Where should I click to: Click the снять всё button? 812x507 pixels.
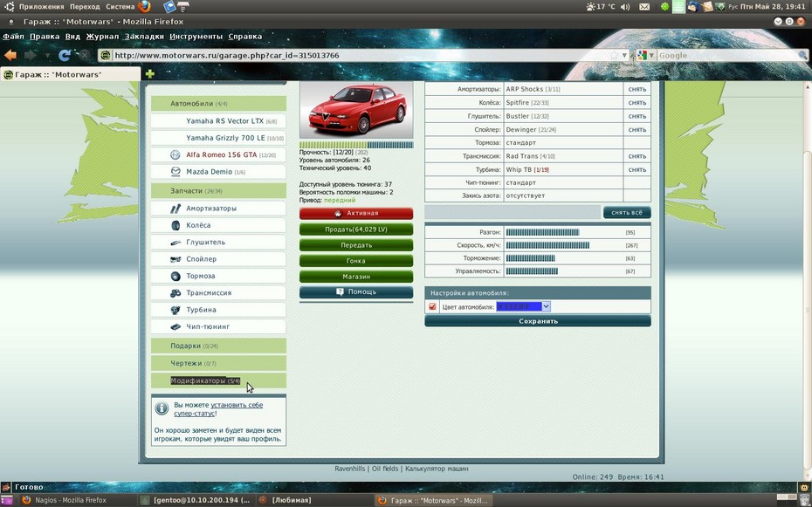point(627,213)
